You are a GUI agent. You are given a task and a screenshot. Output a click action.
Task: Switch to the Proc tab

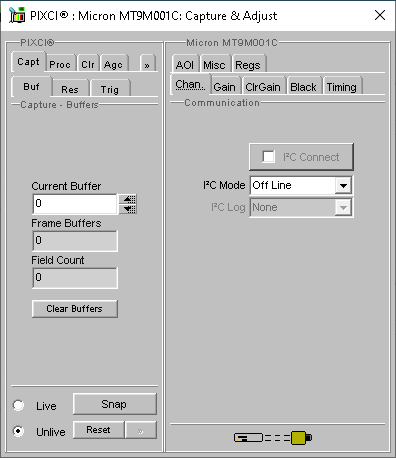click(x=60, y=64)
